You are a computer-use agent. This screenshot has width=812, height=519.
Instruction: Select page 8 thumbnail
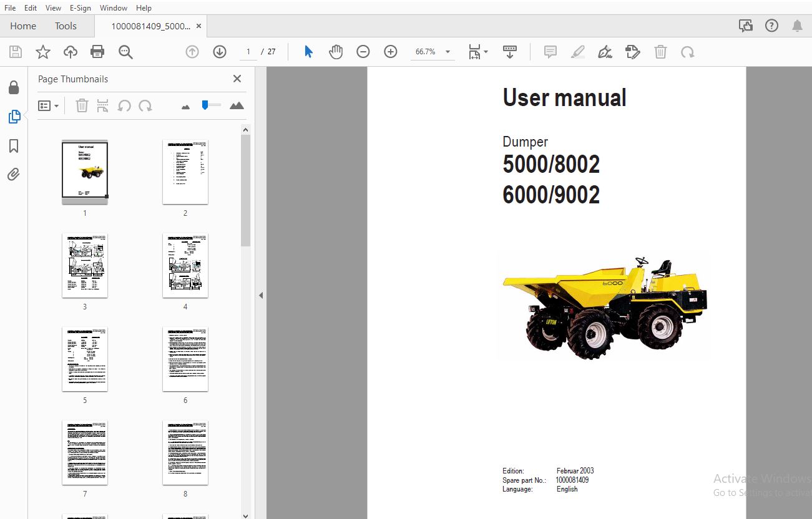[185, 453]
